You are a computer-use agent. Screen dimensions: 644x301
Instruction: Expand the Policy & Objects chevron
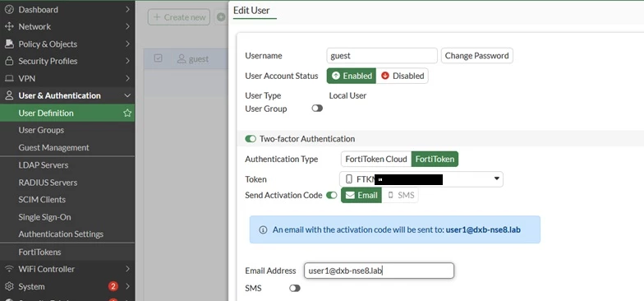tap(128, 44)
